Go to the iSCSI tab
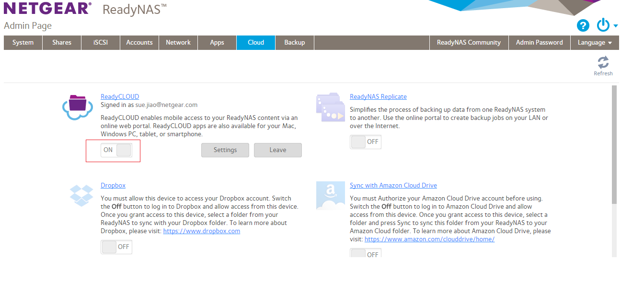Screen dimensions: 644x284 coord(101,43)
